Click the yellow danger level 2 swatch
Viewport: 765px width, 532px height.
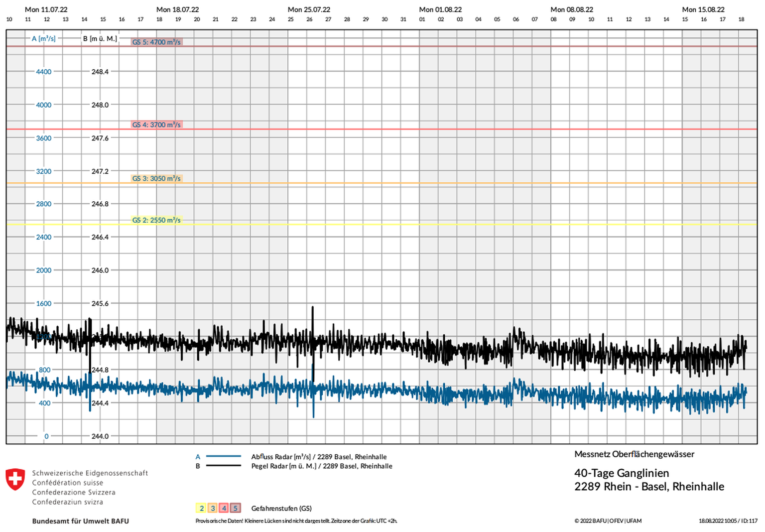[x=201, y=508]
